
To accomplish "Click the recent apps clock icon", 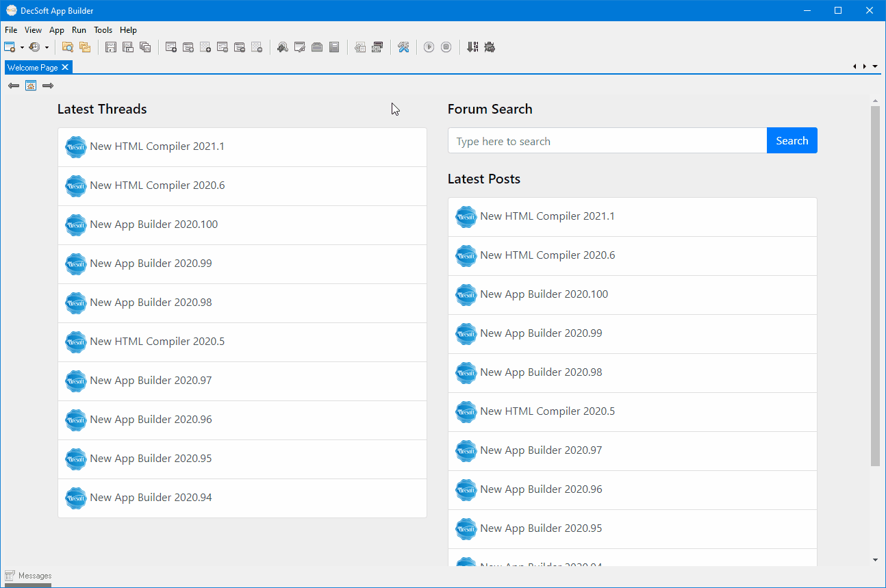I will click(34, 47).
